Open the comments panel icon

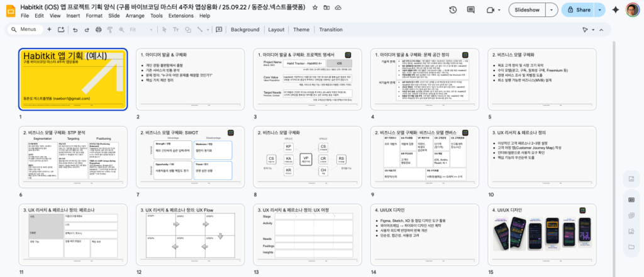(x=472, y=10)
